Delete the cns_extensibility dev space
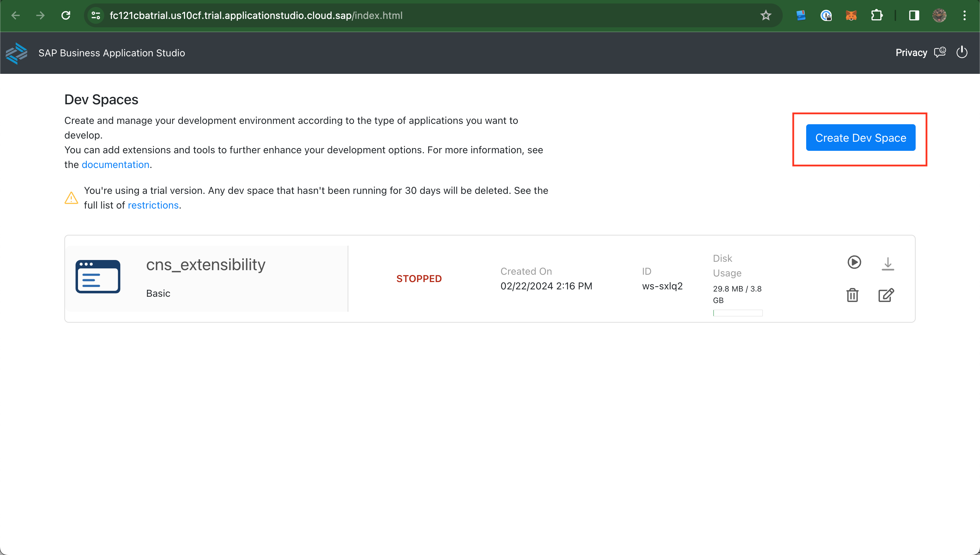This screenshot has height=555, width=980. click(x=852, y=295)
